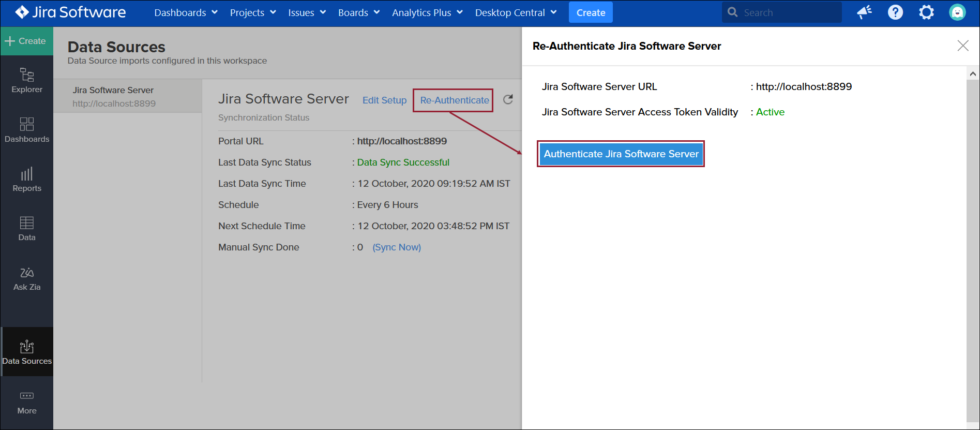Image resolution: width=980 pixels, height=430 pixels.
Task: Open the help question mark icon
Action: pos(895,12)
